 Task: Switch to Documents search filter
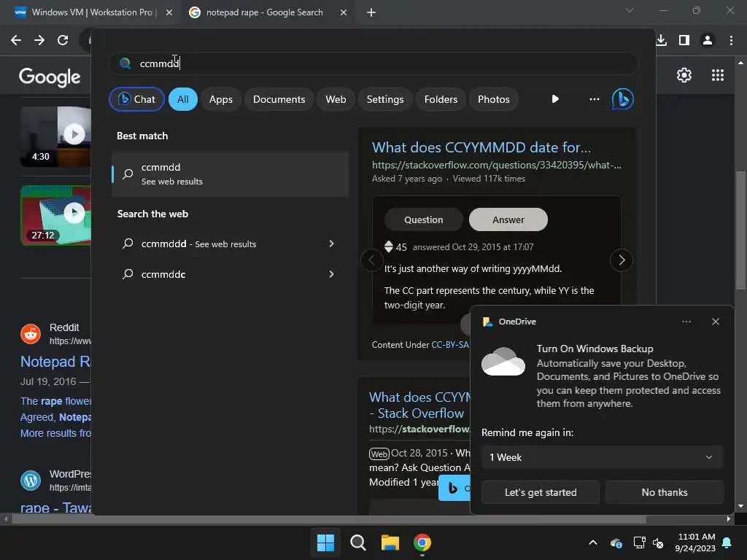point(279,99)
